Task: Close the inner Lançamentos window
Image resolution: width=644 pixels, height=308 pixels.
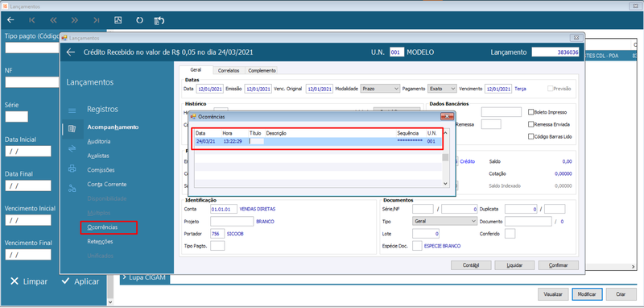Action: click(576, 37)
